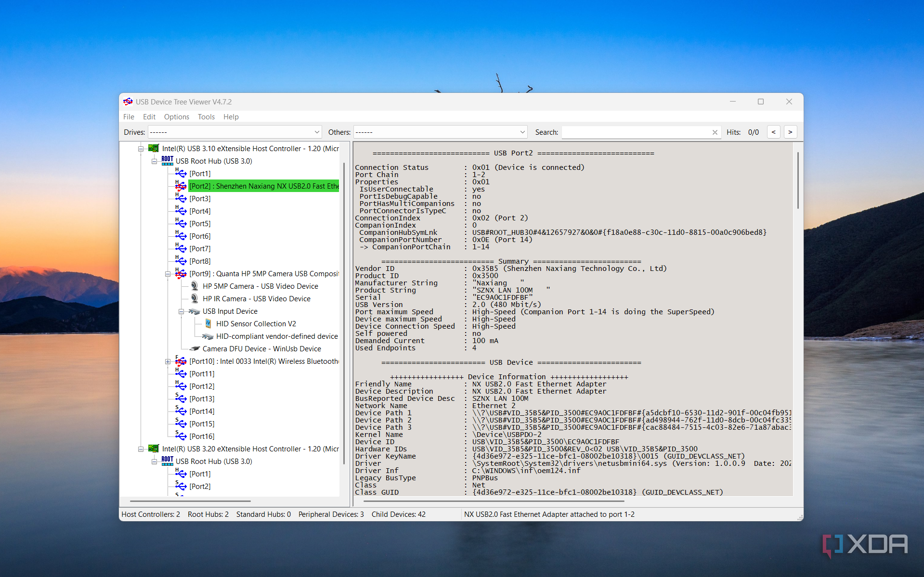Select HP IR Camera - USB Video Device
Viewport: 924px width, 577px height.
click(x=256, y=298)
